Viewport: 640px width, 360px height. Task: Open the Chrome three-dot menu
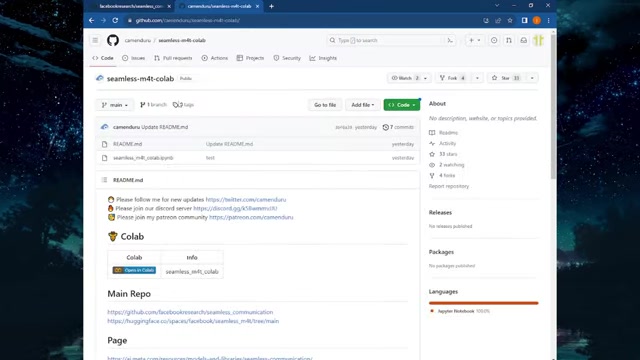(x=549, y=20)
